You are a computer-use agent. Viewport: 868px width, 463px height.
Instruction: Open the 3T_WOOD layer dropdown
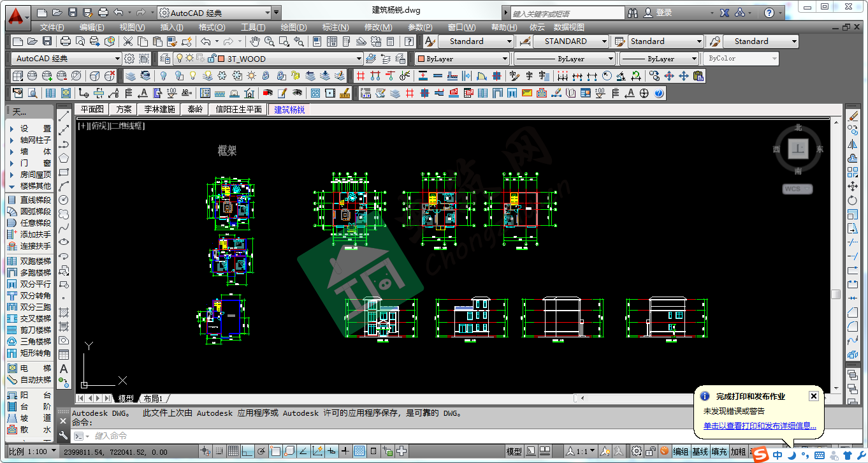(x=359, y=59)
